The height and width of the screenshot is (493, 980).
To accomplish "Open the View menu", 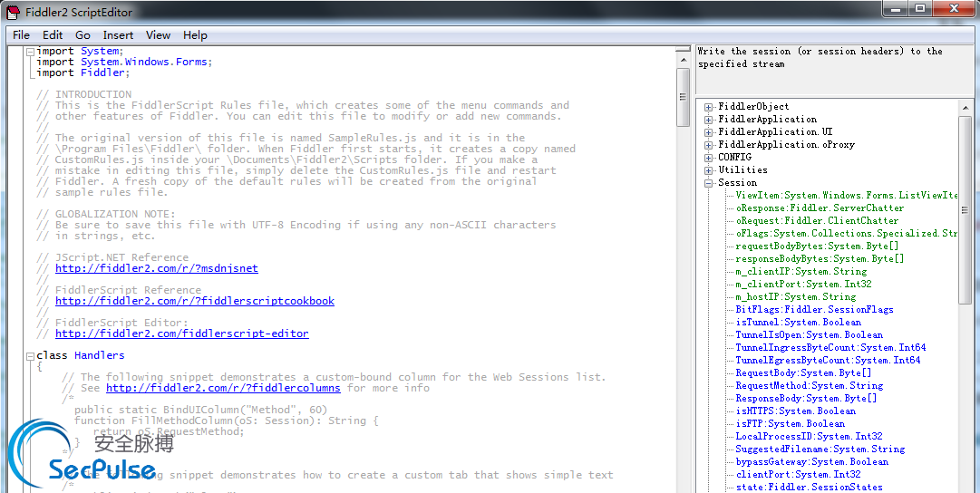I will pos(158,35).
